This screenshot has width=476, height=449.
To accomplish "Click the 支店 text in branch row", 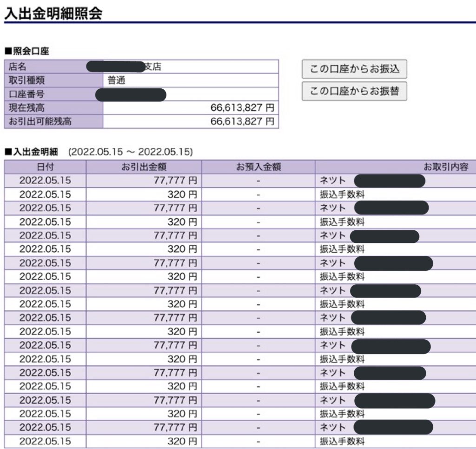I will pyautogui.click(x=152, y=67).
